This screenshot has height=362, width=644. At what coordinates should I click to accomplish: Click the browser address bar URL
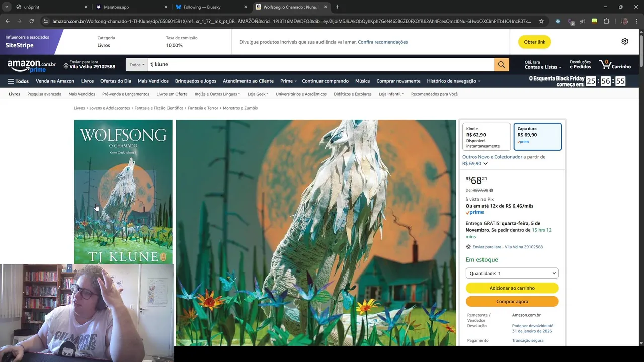click(292, 21)
